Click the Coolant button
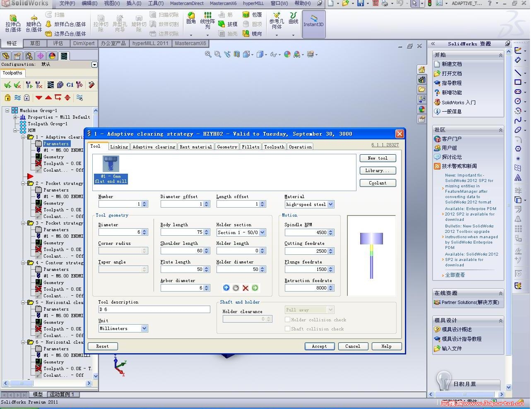 [x=378, y=183]
